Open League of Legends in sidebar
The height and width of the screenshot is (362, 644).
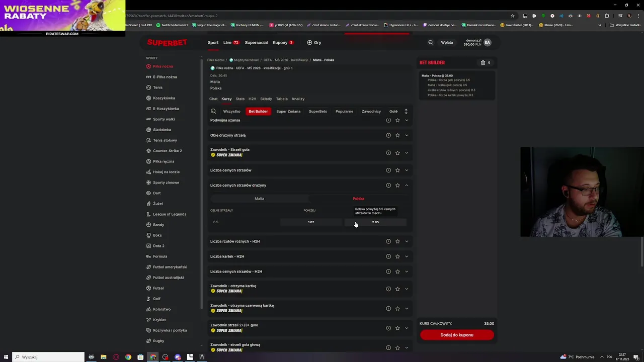[169, 214]
